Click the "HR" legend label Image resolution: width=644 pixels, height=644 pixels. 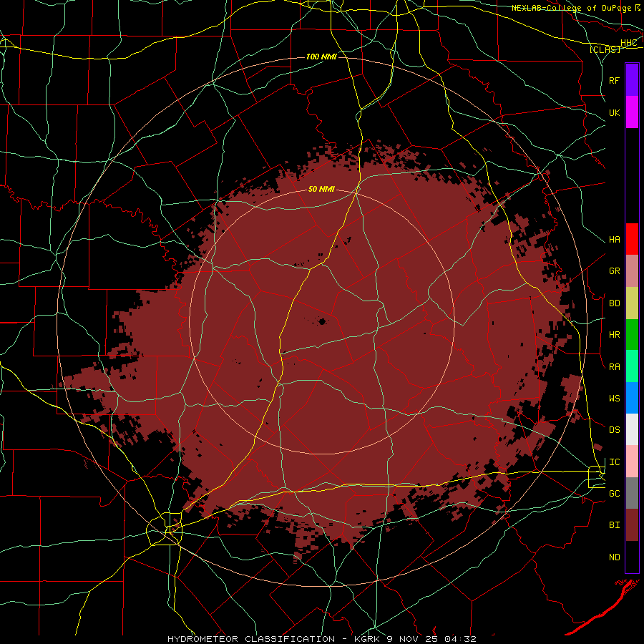(615, 335)
